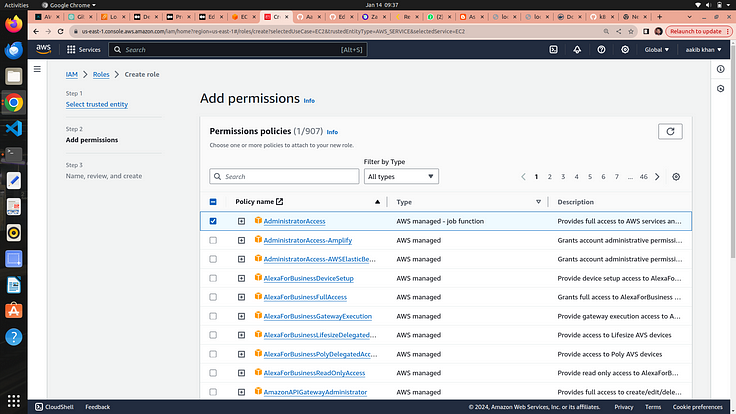This screenshot has height=414, width=736.
Task: Uncheck the AdministratorAccess policy checkbox
Action: 213,221
